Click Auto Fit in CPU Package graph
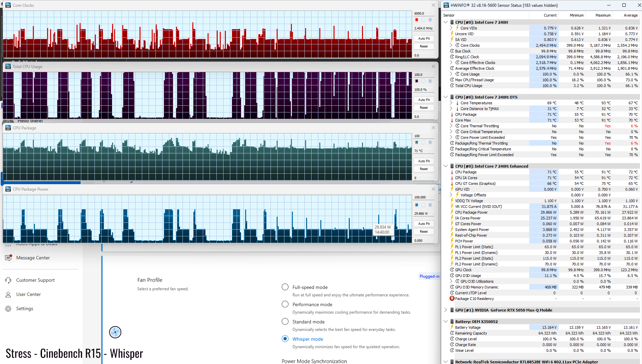 coord(424,161)
